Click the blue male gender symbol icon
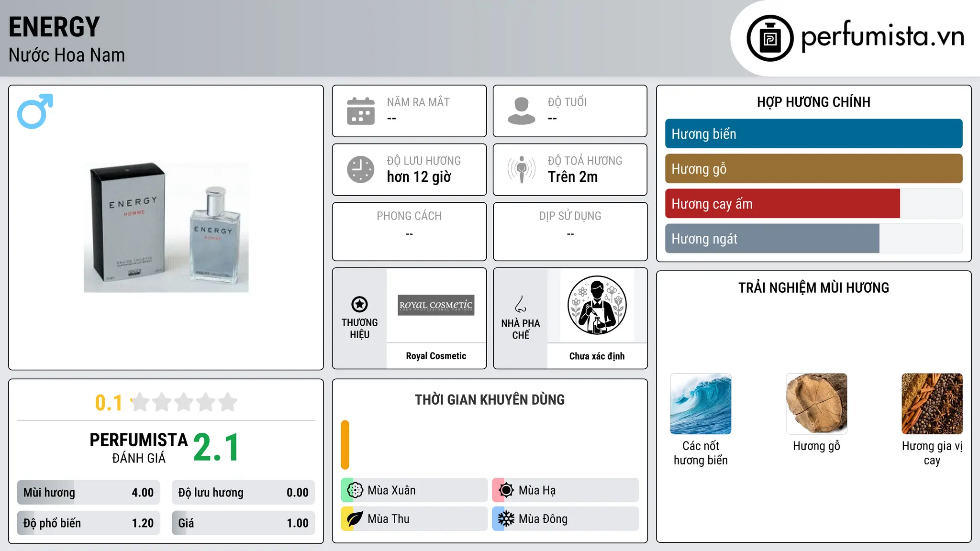Screen dimensions: 980x551 click(35, 111)
